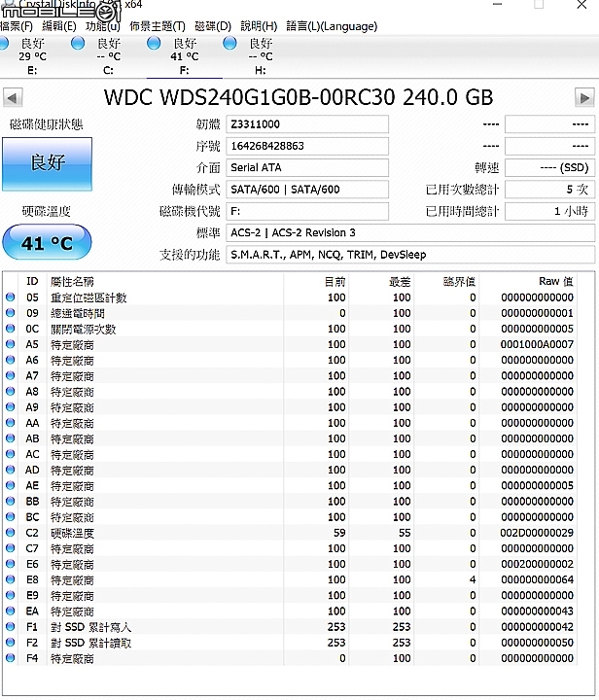The image size is (599, 700).
Task: Click the supported features field with DevSleep
Action: (x=410, y=255)
